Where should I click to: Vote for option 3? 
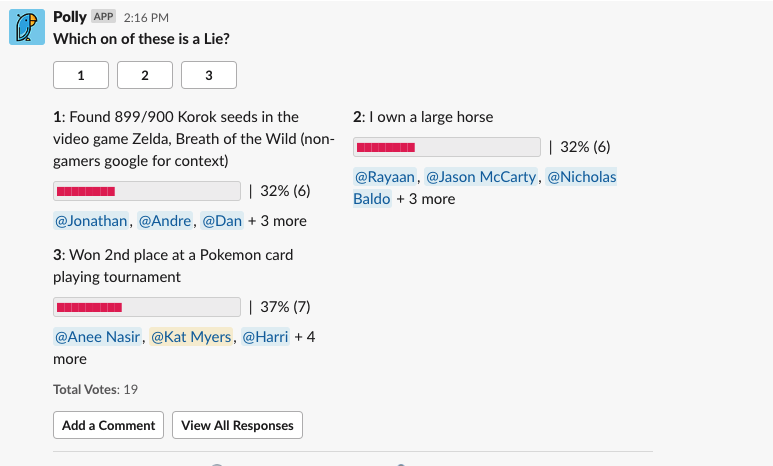pyautogui.click(x=209, y=75)
